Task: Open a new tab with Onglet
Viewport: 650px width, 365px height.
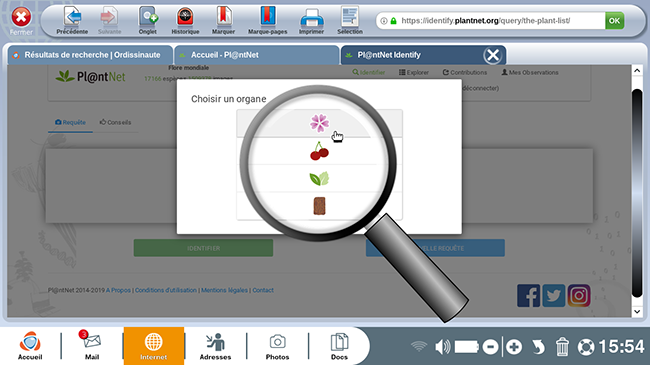Action: tap(148, 21)
